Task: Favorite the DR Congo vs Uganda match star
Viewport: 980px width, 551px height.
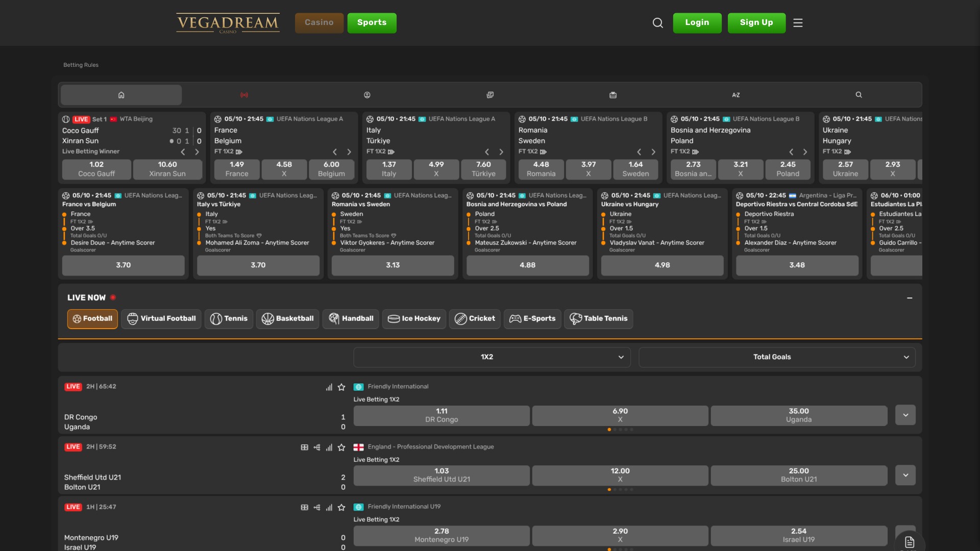Action: 341,387
